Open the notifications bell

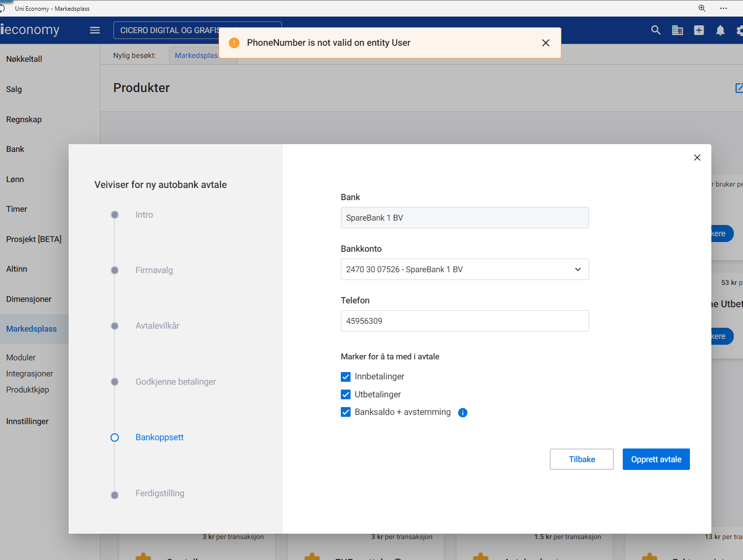(720, 30)
